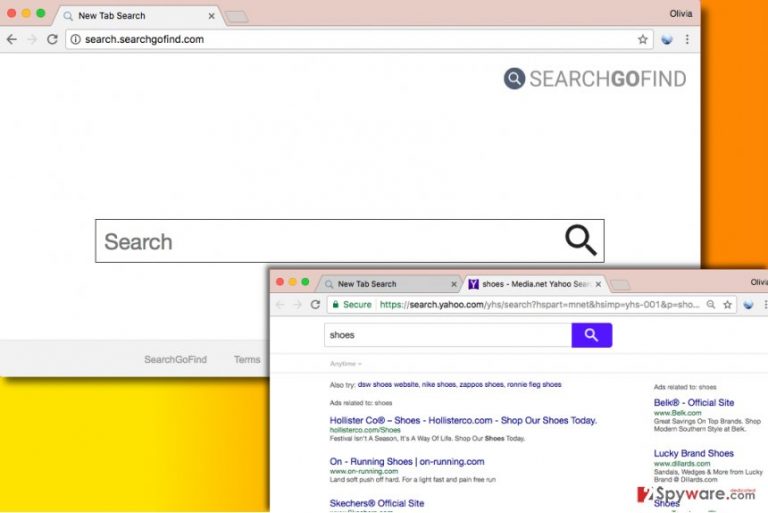Click the large magnifier search icon
Screen dimensions: 768x513
point(581,241)
